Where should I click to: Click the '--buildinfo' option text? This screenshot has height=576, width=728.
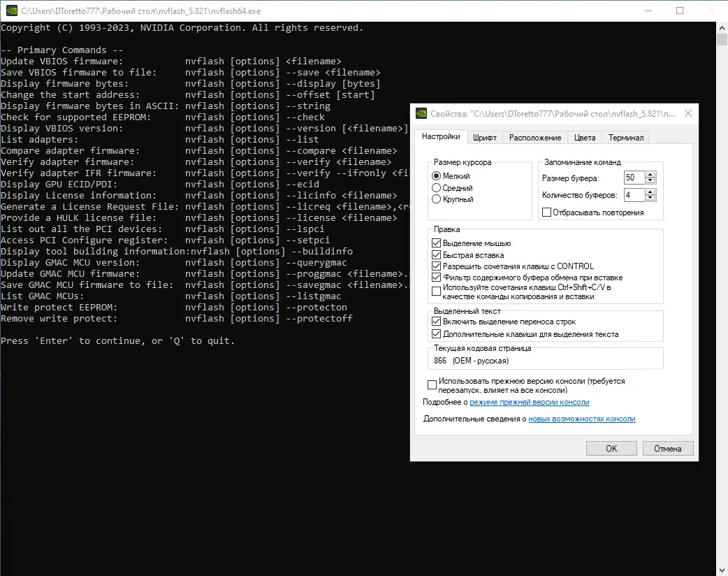tap(322, 252)
